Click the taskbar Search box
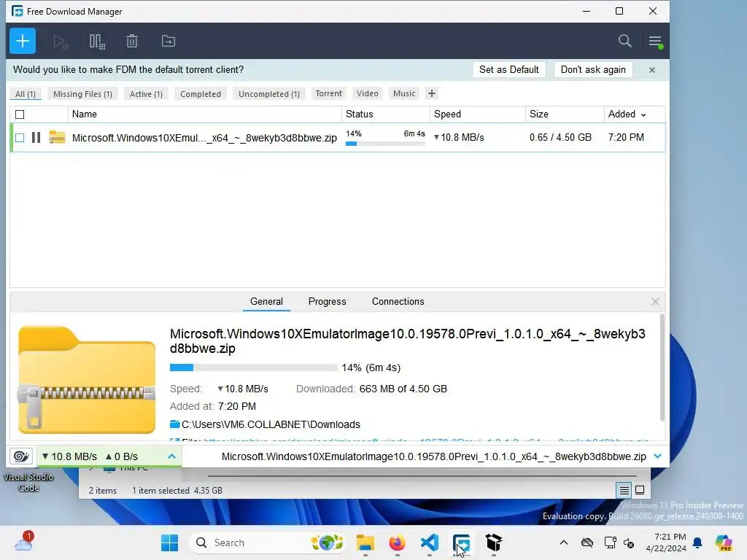This screenshot has width=747, height=560. click(x=267, y=542)
